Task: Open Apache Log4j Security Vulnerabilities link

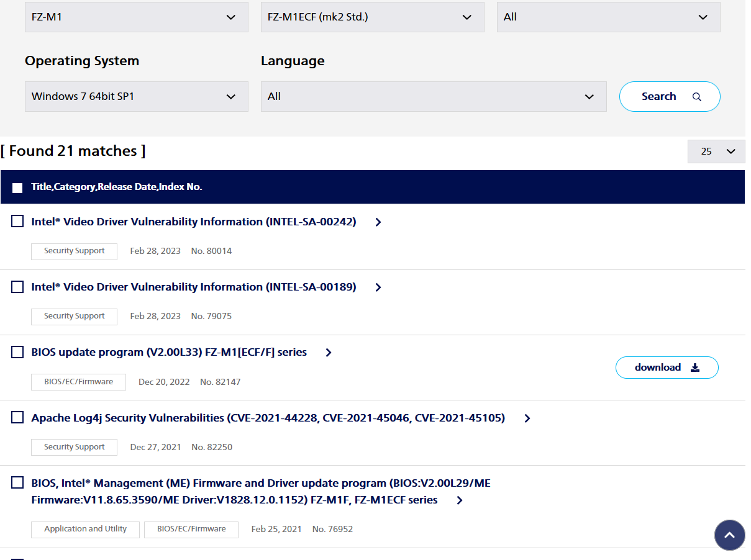Action: [x=268, y=418]
